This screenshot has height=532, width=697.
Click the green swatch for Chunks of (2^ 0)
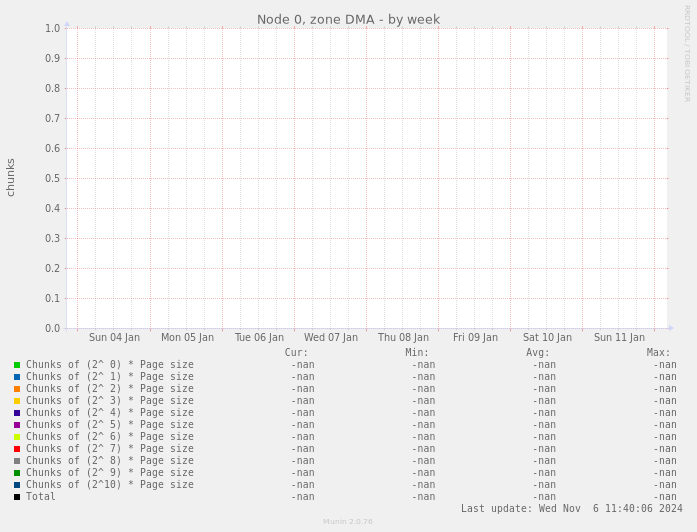17,365
